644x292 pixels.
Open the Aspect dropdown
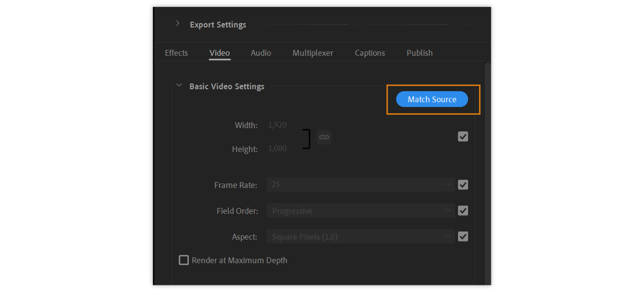361,237
